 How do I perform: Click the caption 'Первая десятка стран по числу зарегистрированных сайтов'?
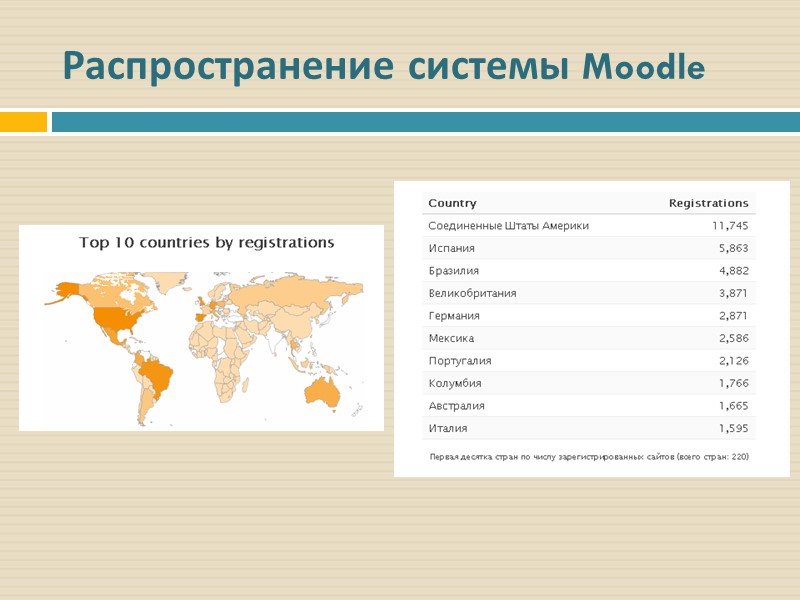coord(552,457)
